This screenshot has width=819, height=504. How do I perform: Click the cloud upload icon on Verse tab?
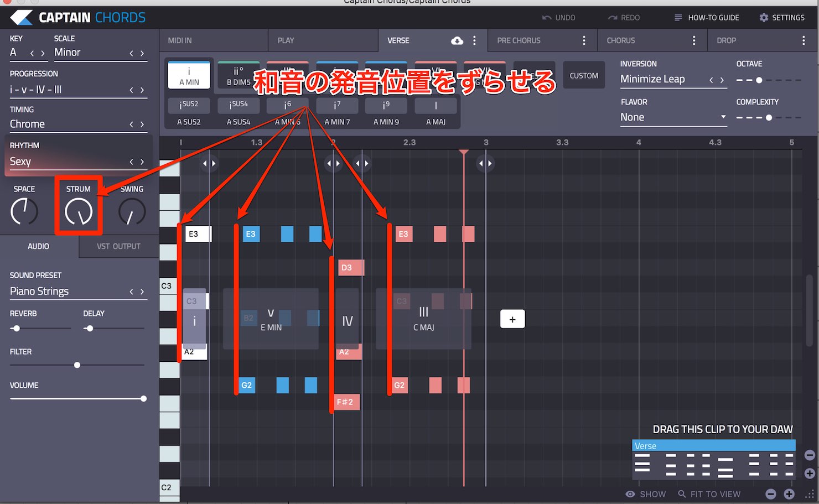(x=457, y=40)
